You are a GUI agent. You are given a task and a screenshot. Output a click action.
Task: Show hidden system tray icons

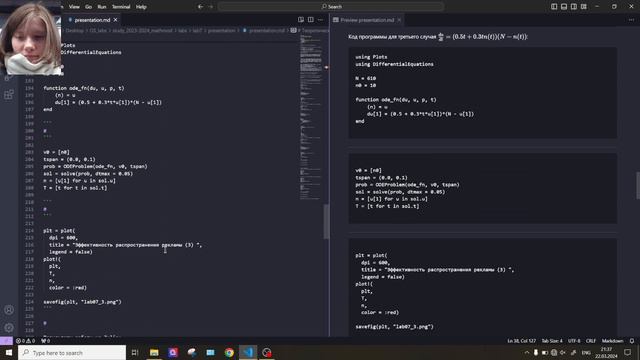pyautogui.click(x=527, y=352)
